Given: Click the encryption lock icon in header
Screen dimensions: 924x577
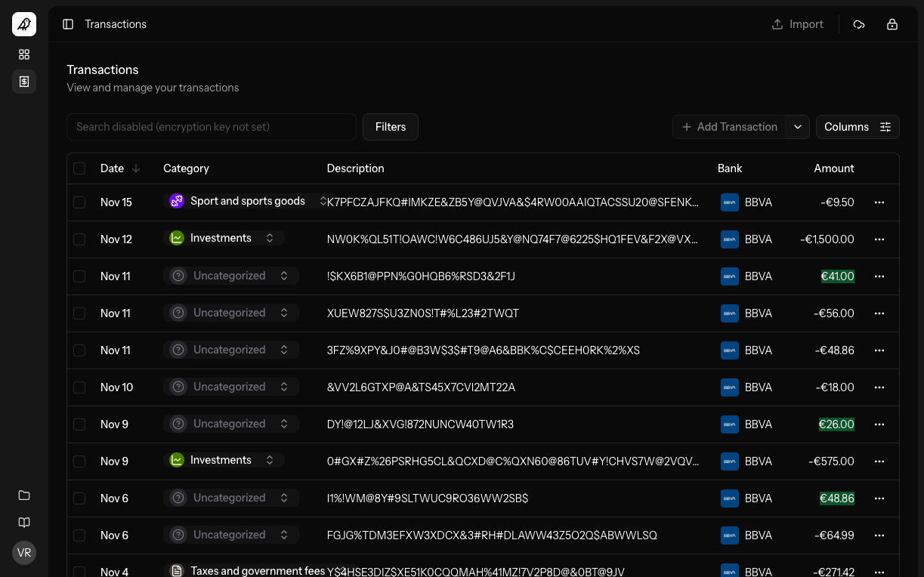Looking at the screenshot, I should pos(892,24).
